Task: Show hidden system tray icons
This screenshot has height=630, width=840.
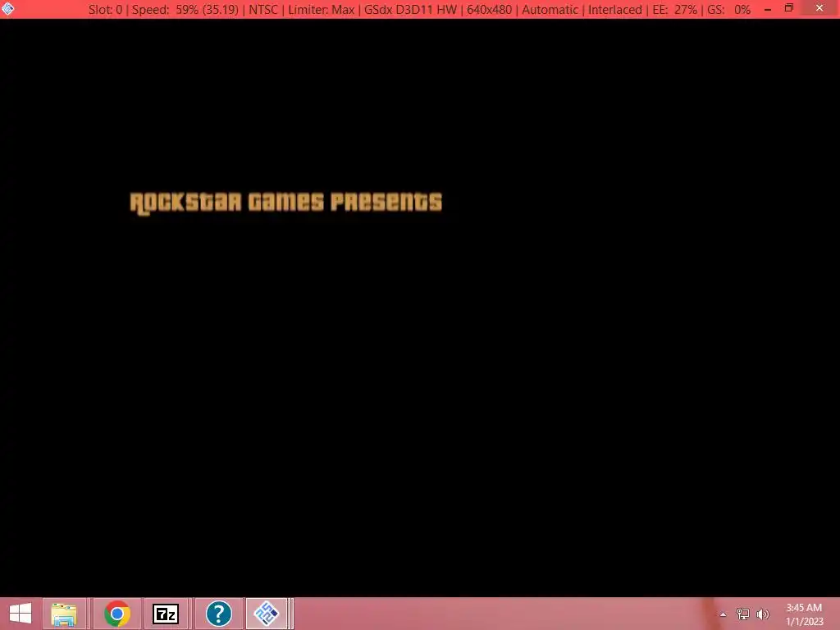Action: click(724, 614)
